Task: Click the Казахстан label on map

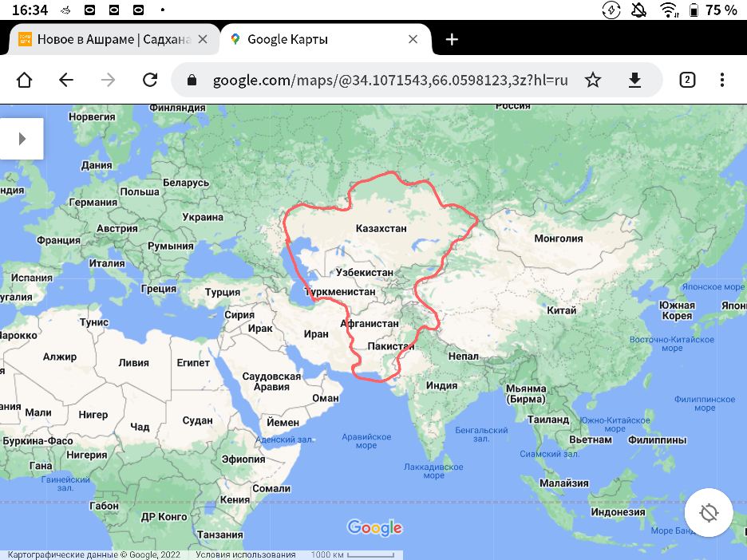Action: (381, 229)
